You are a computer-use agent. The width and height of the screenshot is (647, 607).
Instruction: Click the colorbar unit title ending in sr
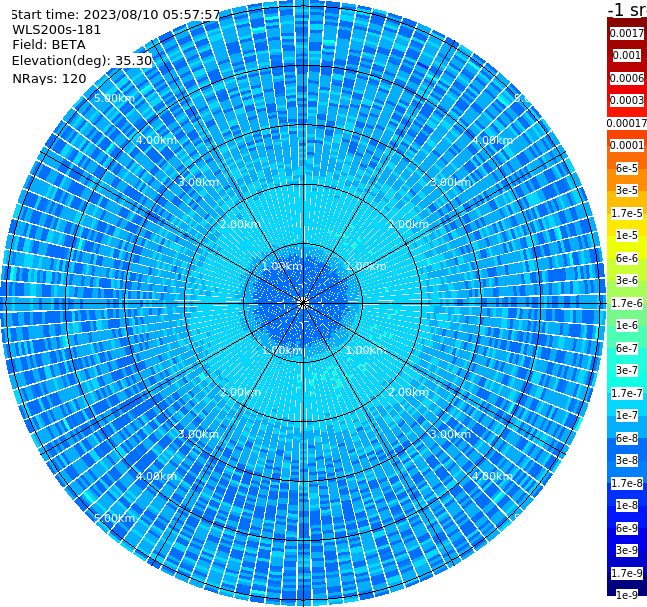point(627,9)
